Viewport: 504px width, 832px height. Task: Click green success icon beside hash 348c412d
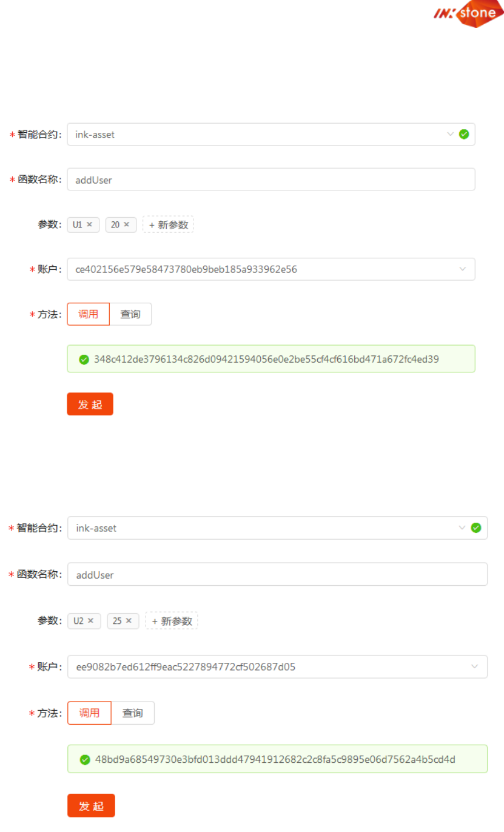coord(84,360)
